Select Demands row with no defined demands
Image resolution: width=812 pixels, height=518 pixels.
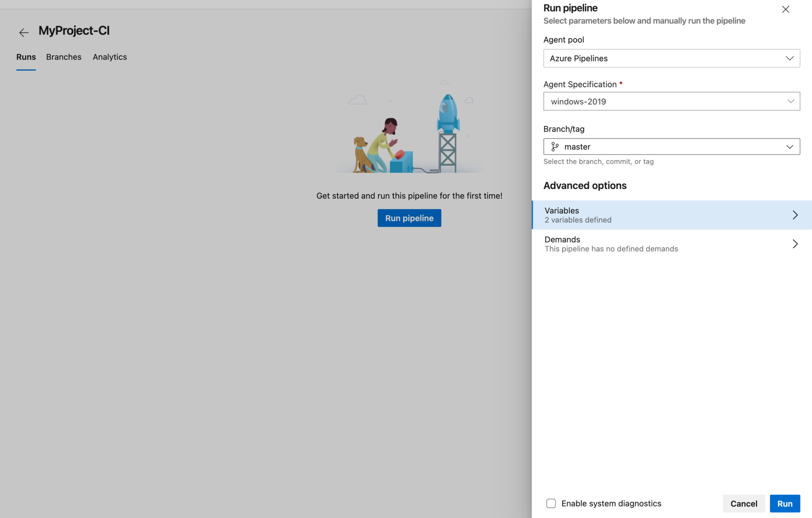(654, 243)
